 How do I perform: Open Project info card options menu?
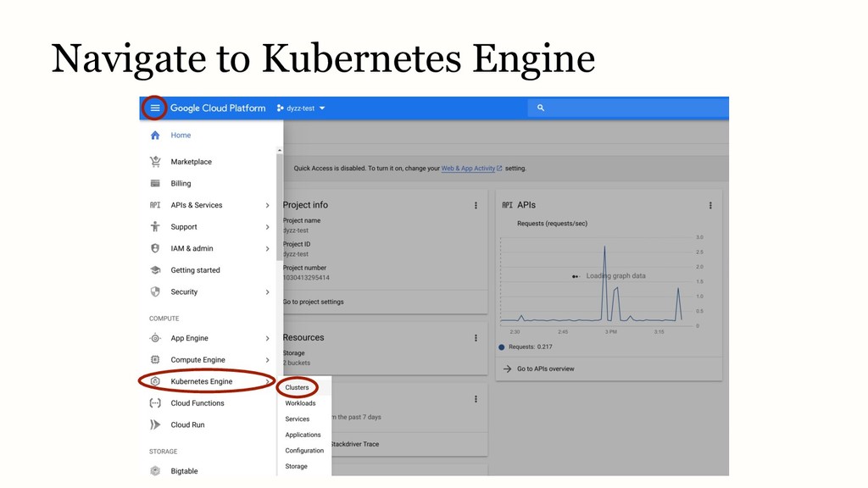[x=476, y=205]
